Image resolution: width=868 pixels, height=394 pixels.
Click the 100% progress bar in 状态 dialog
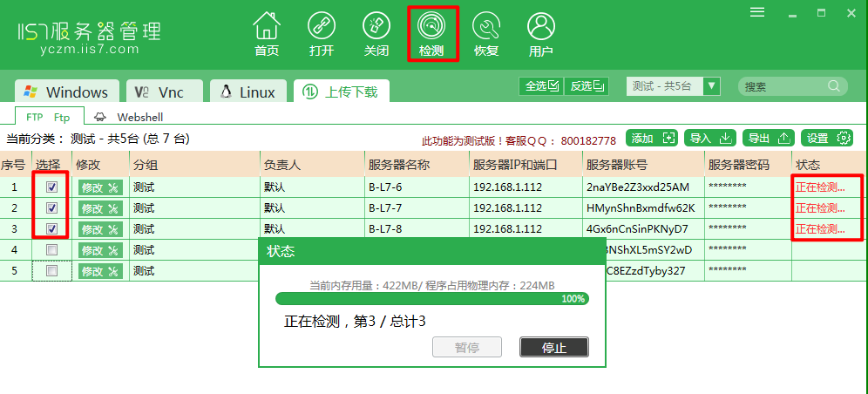point(432,299)
